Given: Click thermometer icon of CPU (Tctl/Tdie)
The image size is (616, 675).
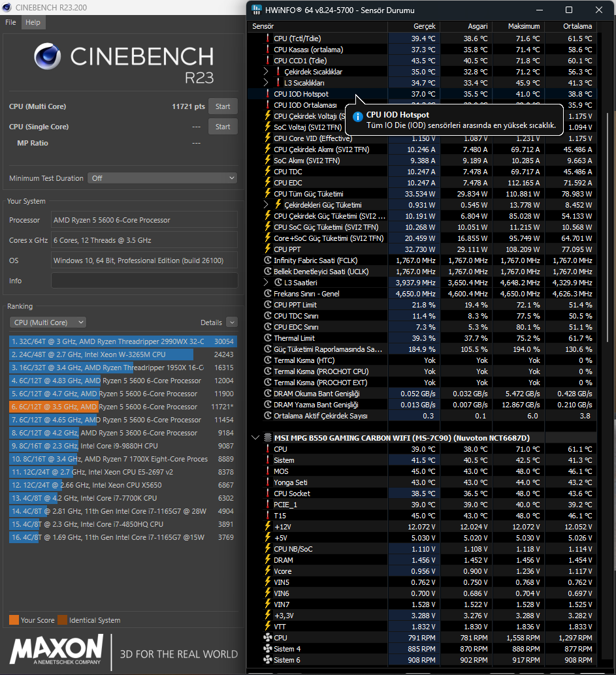Looking at the screenshot, I should click(x=268, y=39).
